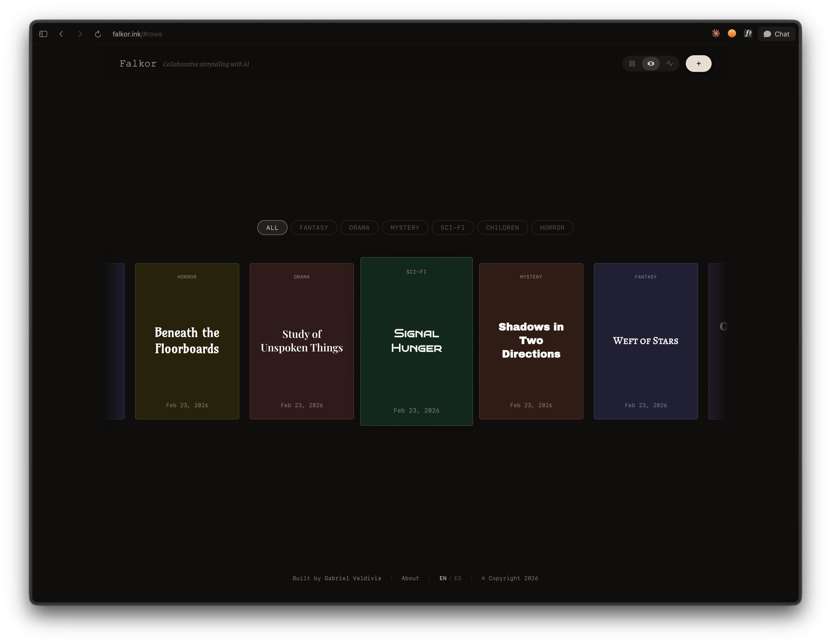Click the About footer link
This screenshot has height=644, width=831.
click(x=410, y=578)
